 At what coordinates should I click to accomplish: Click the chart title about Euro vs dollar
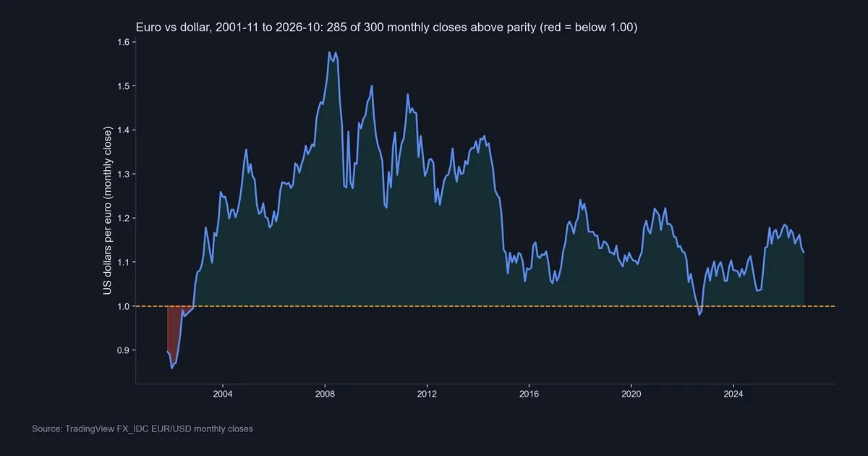click(x=386, y=28)
